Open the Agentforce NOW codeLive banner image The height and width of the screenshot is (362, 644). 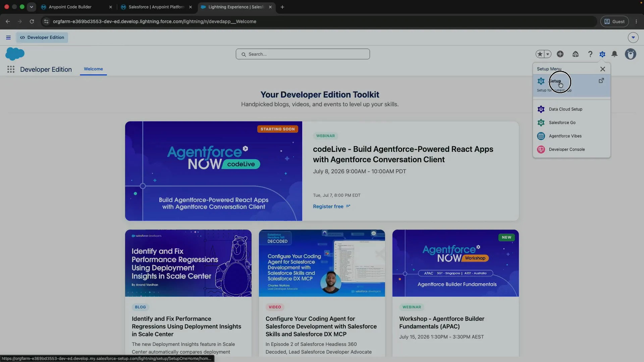pos(213,171)
